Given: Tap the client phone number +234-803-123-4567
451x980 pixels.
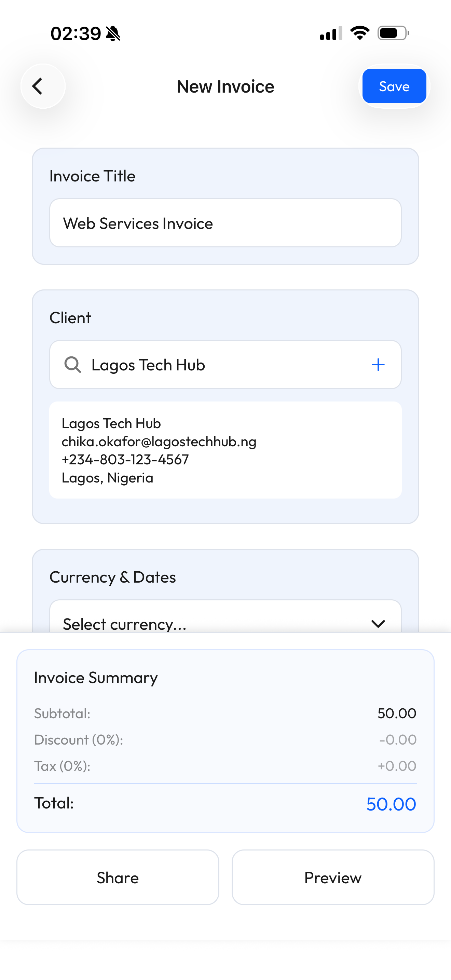Looking at the screenshot, I should [x=125, y=460].
